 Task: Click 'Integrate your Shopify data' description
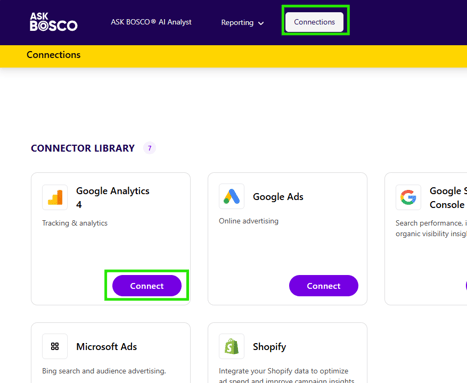coord(286,376)
